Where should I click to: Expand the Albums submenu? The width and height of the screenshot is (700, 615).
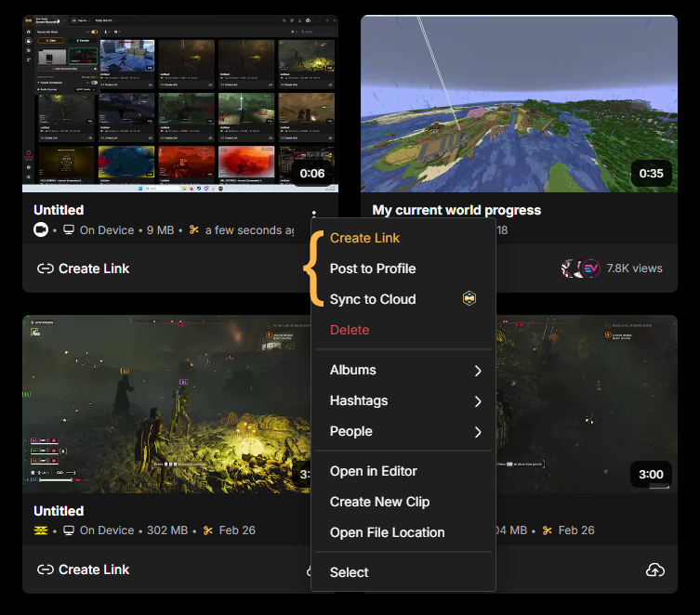tap(403, 370)
